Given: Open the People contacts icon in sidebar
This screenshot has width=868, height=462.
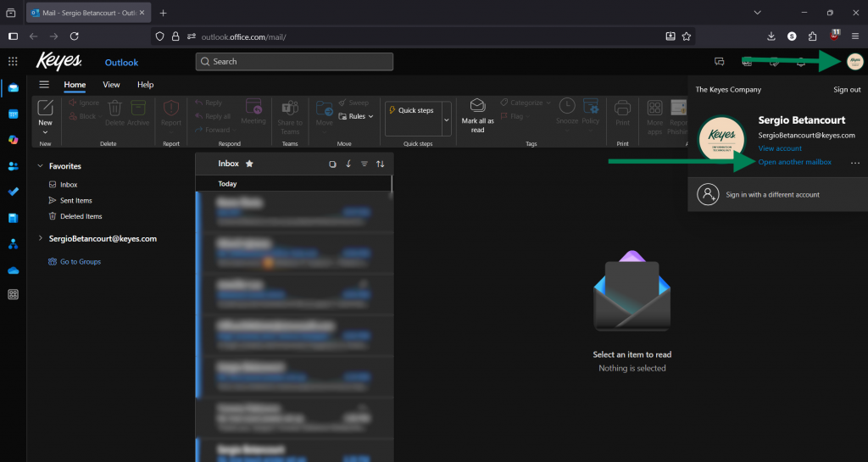Looking at the screenshot, I should coord(13,166).
